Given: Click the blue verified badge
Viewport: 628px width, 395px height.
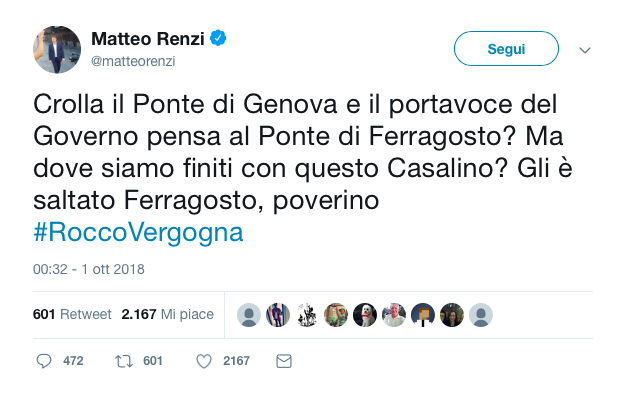Looking at the screenshot, I should pos(218,38).
